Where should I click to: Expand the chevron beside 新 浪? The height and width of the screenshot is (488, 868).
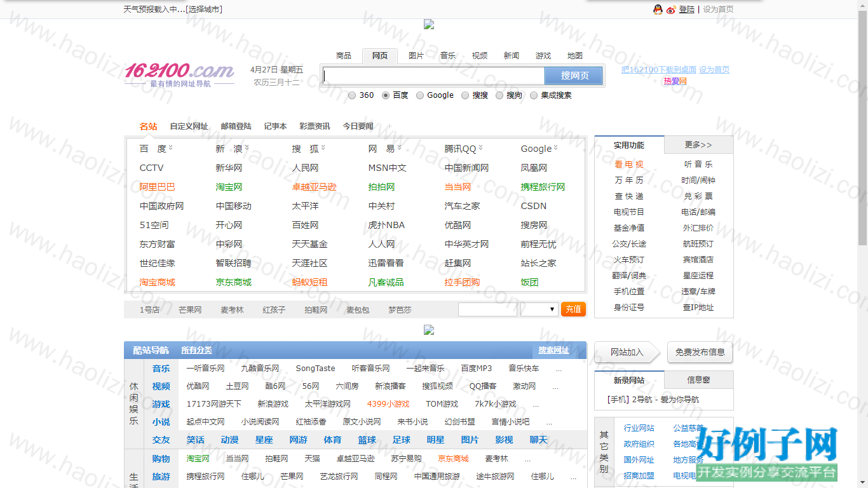click(247, 148)
